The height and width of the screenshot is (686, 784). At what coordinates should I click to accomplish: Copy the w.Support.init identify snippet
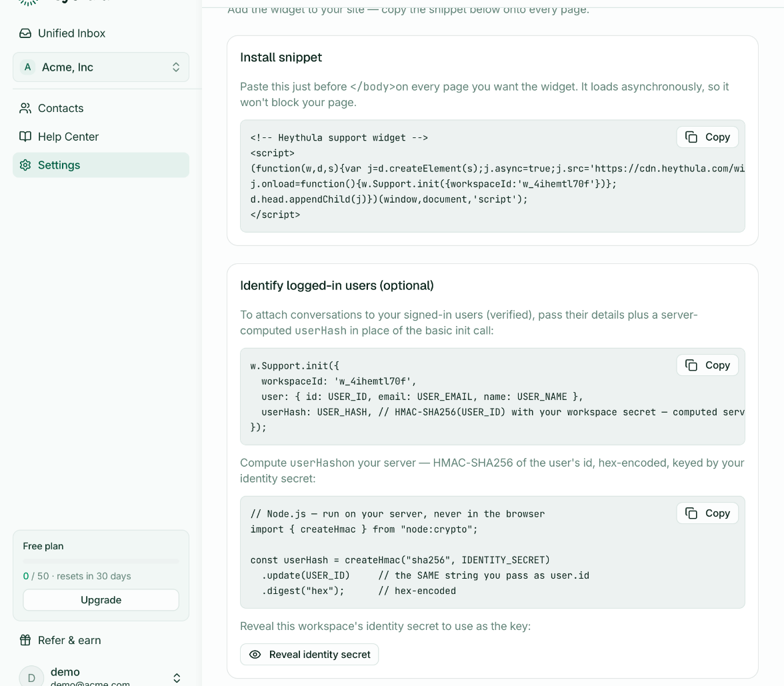pos(707,365)
